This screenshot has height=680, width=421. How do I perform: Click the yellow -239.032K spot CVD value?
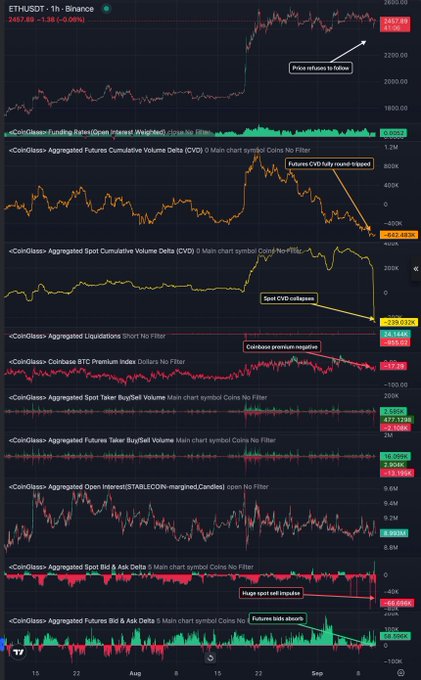(399, 323)
